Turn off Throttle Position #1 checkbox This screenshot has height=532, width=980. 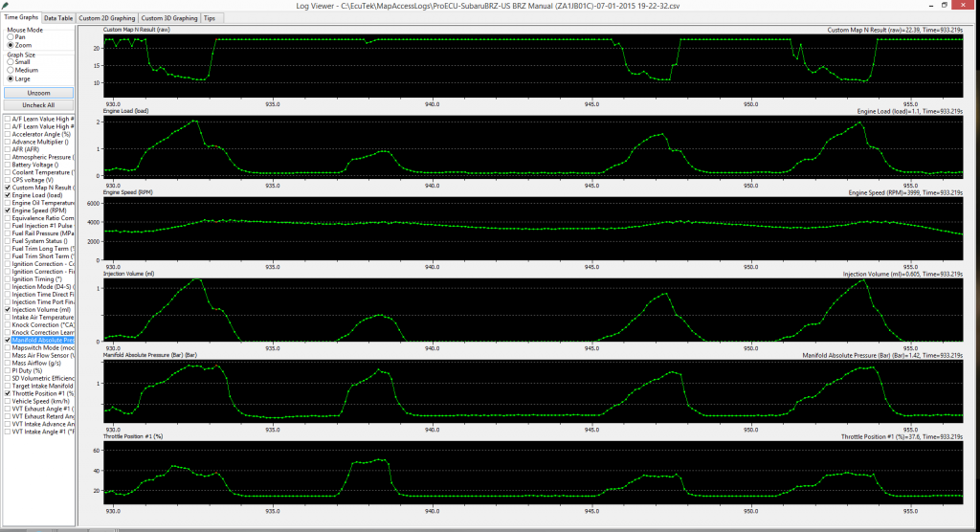point(9,393)
